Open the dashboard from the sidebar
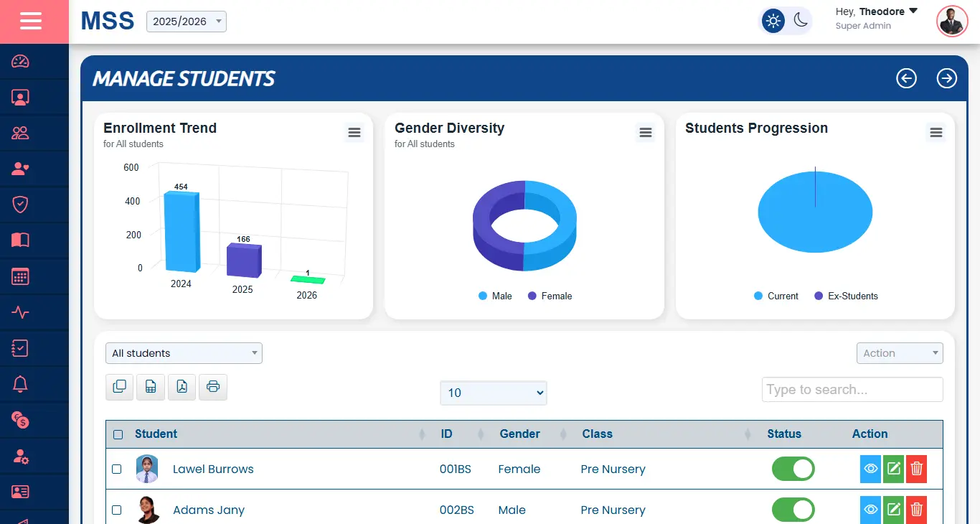The width and height of the screenshot is (980, 524). tap(18, 61)
